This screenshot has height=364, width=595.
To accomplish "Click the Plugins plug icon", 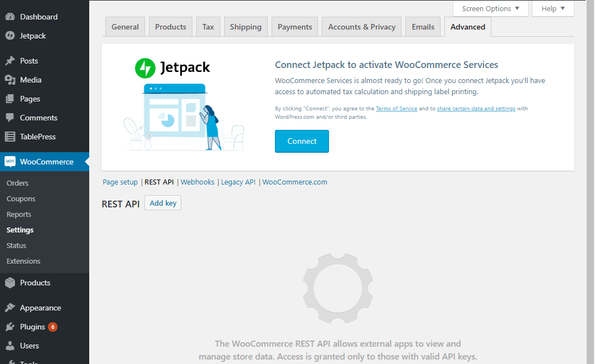I will [x=10, y=327].
